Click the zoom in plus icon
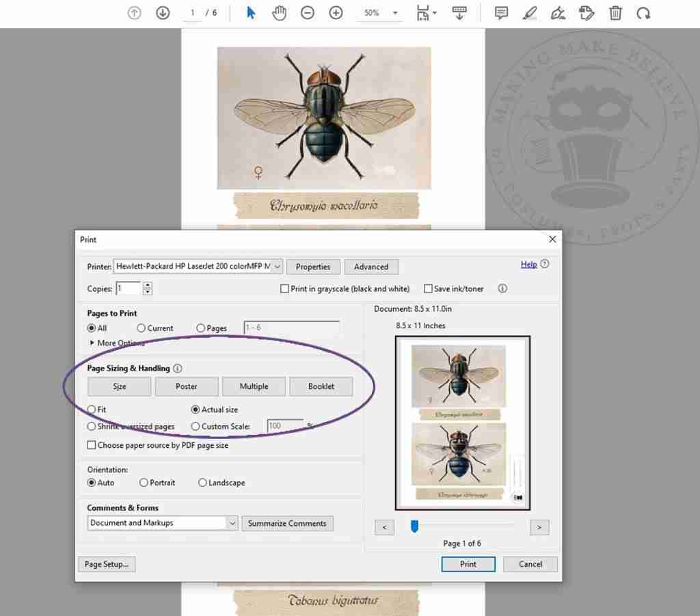The width and height of the screenshot is (700, 616). coord(336,13)
